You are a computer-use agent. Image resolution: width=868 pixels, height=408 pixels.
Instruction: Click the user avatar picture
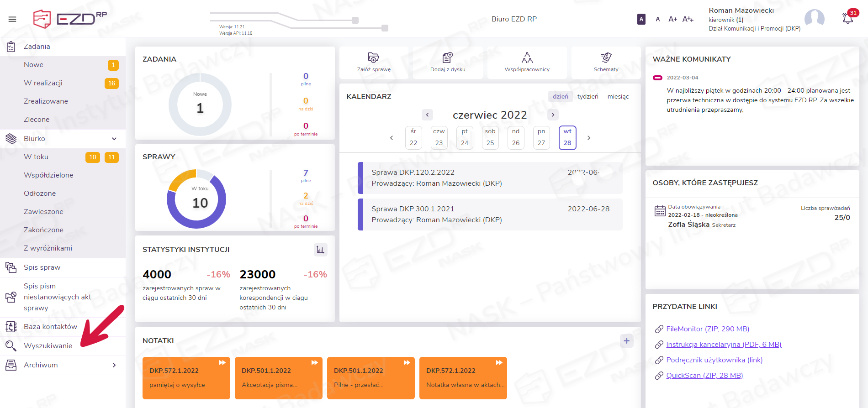click(x=814, y=19)
